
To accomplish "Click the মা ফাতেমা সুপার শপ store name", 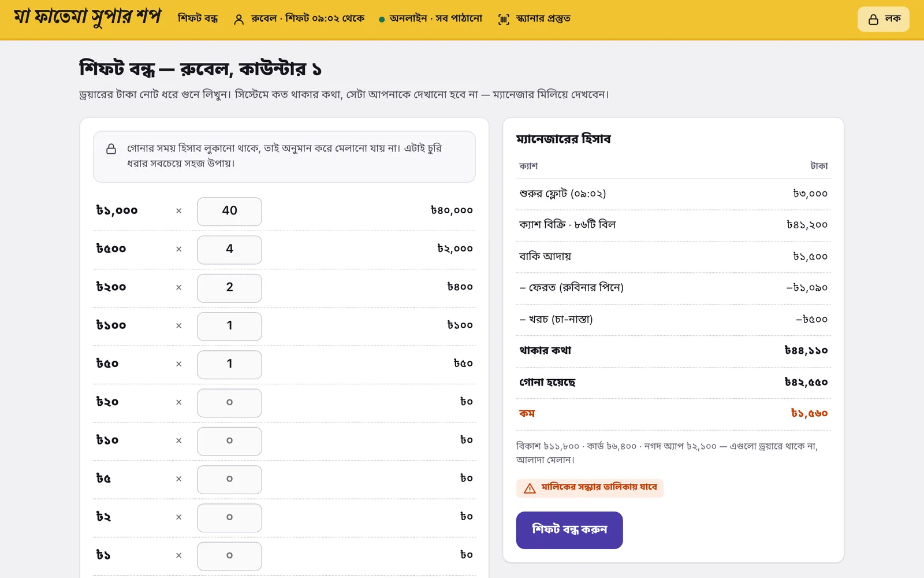I will click(87, 17).
